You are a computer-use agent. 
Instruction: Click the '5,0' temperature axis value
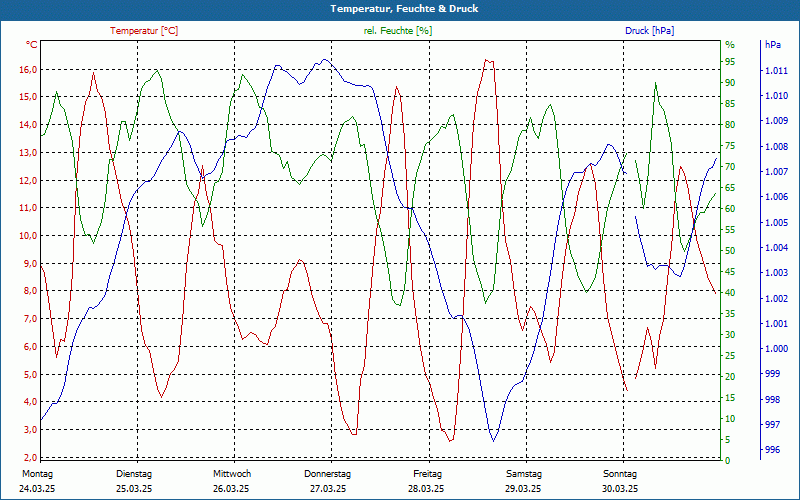(x=30, y=374)
